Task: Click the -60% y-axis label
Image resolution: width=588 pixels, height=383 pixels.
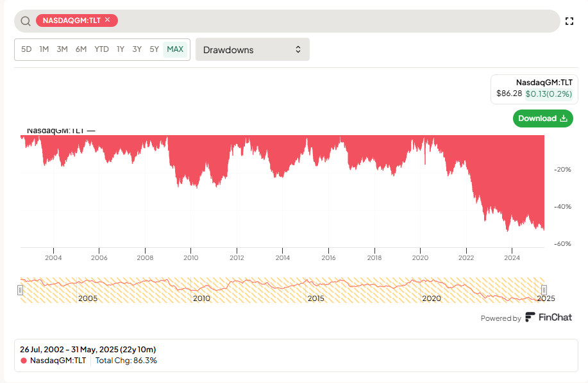Action: point(562,244)
